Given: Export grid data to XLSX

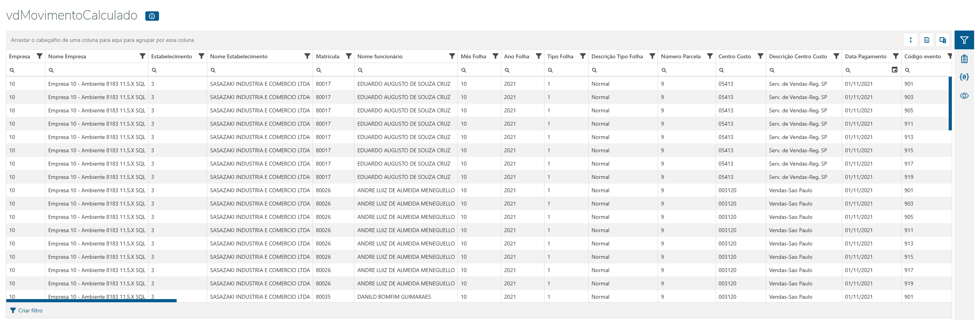Looking at the screenshot, I should coord(926,40).
